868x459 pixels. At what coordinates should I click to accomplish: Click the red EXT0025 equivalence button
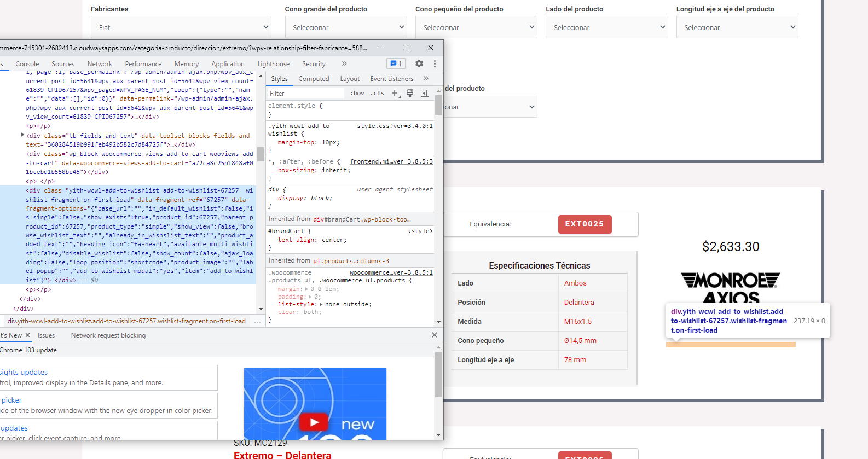click(585, 224)
